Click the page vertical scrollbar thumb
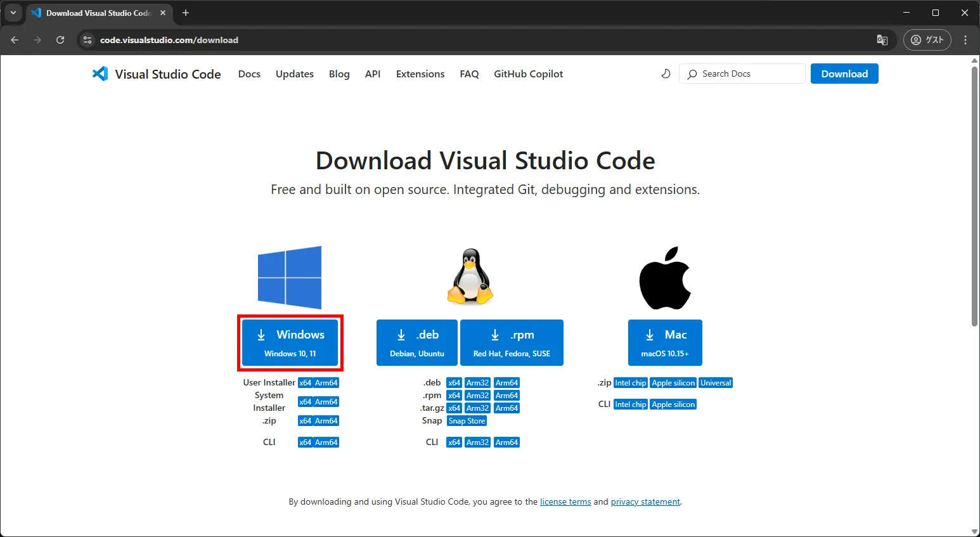This screenshot has width=980, height=537. pos(975,196)
